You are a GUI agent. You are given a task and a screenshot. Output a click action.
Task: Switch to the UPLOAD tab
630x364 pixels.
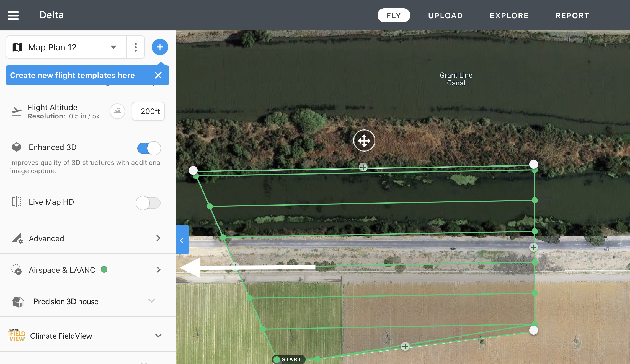[x=445, y=15]
